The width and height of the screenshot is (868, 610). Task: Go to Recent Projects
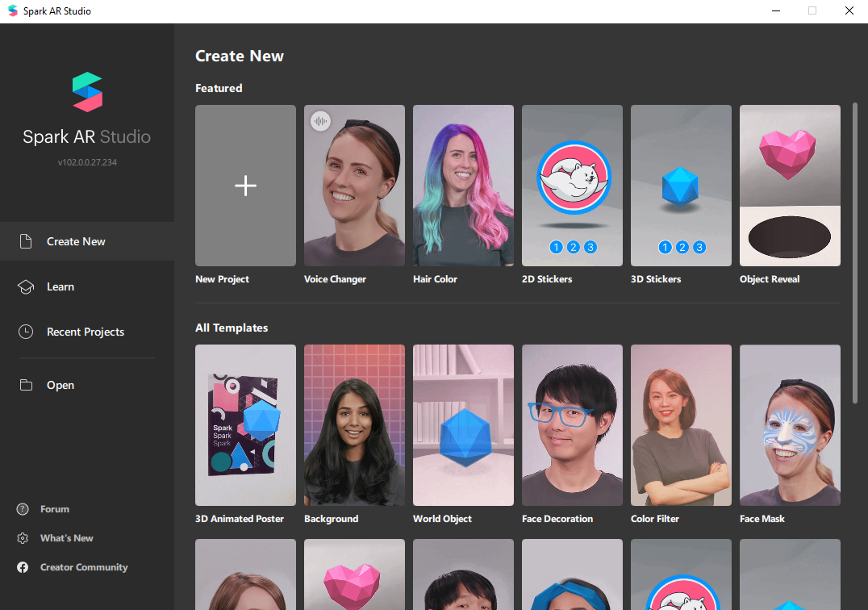pos(87,332)
